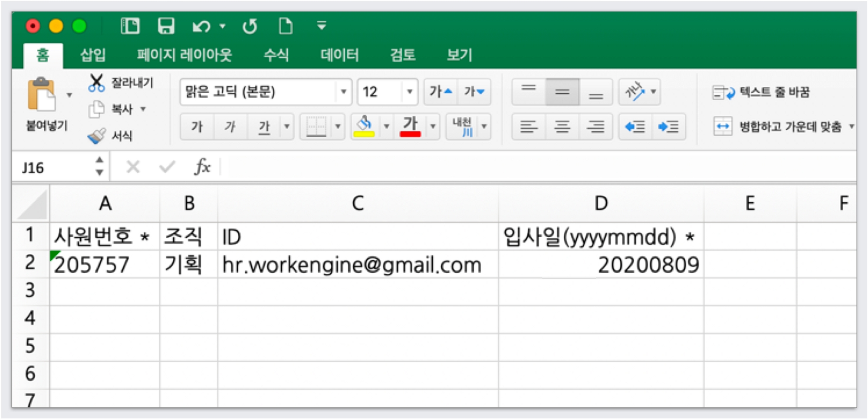Click the 텍스트 줄 바꿈 button
The width and height of the screenshot is (868, 419).
tap(761, 92)
